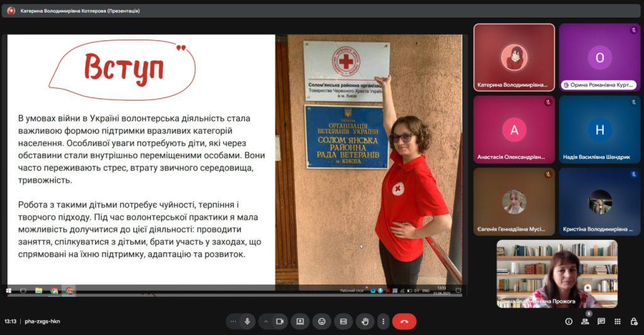Click the self-view video with bookshelf
Viewport: 644px width, 335px height.
pos(557,273)
